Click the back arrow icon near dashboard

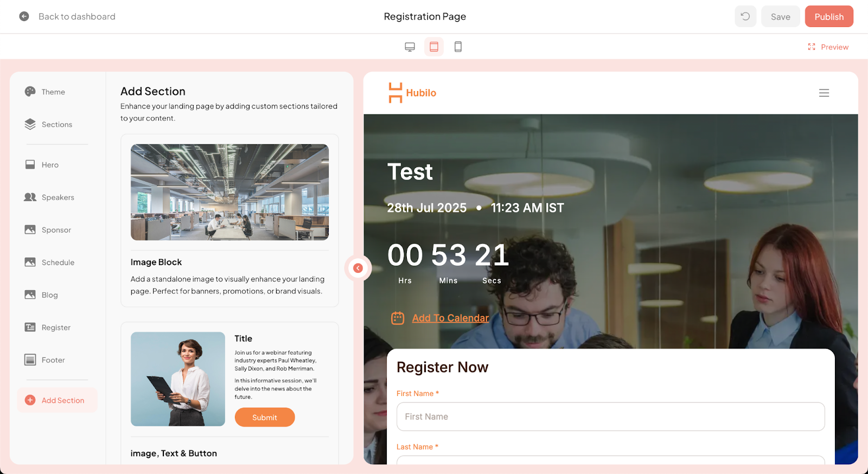(24, 16)
